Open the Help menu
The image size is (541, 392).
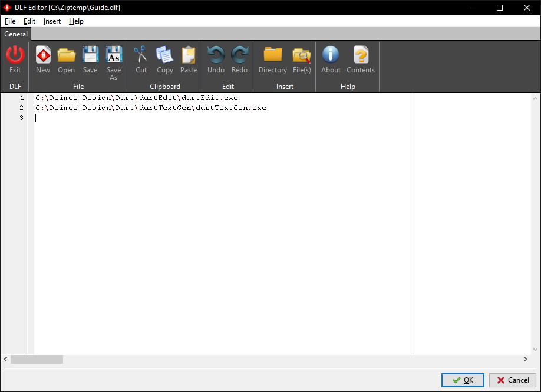(x=76, y=21)
